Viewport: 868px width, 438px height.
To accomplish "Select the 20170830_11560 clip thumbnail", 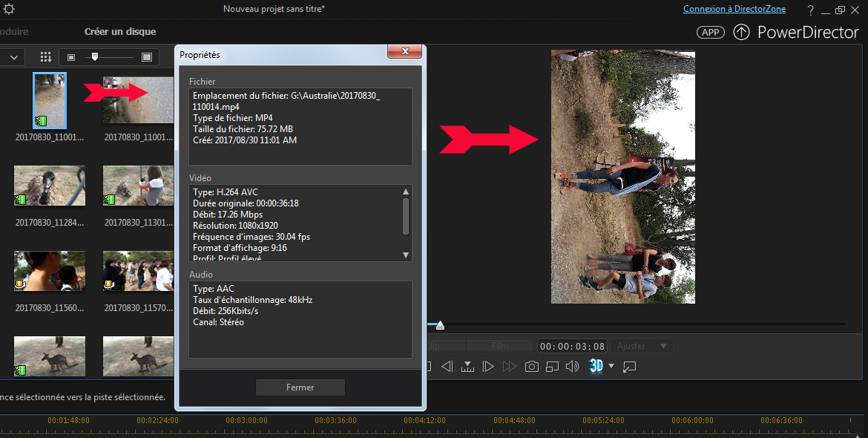I will [50, 271].
